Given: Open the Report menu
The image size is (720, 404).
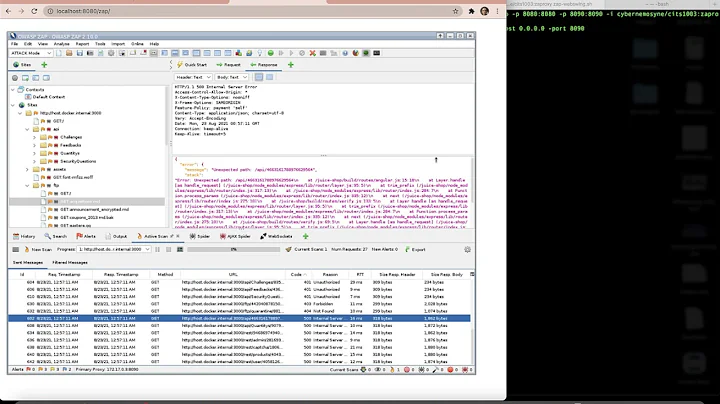Looking at the screenshot, I should tap(82, 44).
